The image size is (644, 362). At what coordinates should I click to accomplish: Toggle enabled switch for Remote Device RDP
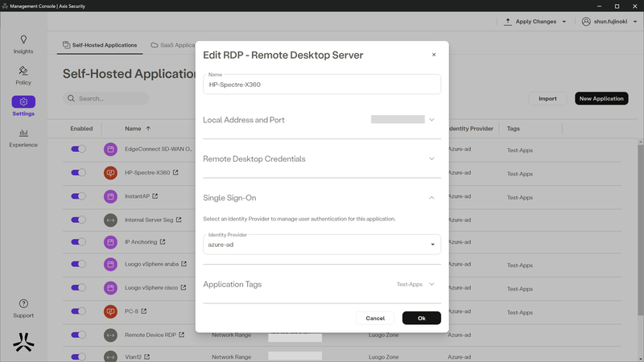point(78,335)
